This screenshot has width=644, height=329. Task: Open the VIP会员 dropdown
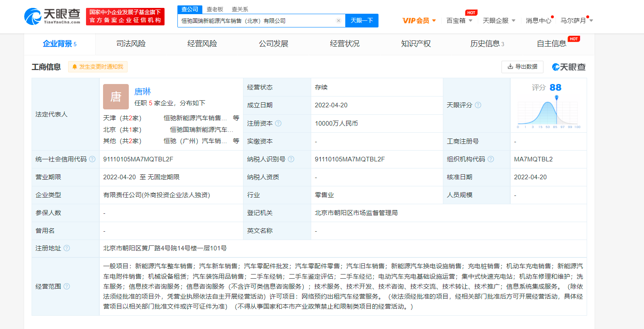pyautogui.click(x=419, y=21)
